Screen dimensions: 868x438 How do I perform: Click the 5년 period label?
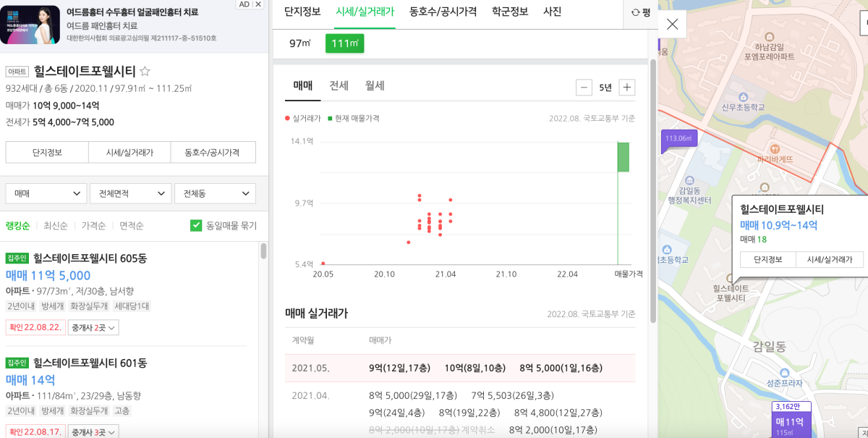pyautogui.click(x=605, y=88)
